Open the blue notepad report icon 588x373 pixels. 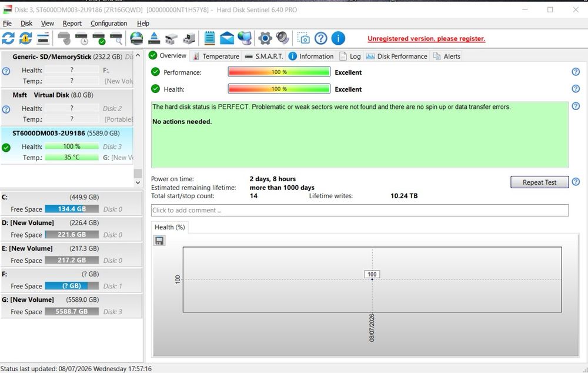(210, 38)
